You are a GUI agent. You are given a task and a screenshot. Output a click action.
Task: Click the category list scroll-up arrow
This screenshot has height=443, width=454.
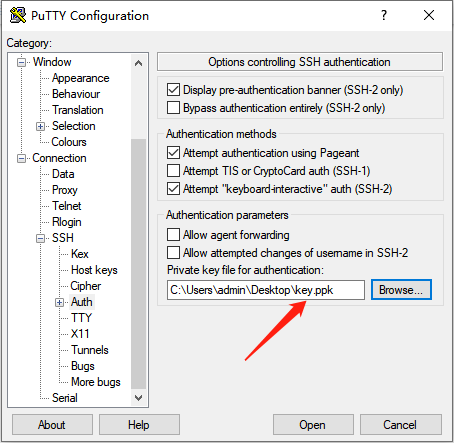[138, 63]
